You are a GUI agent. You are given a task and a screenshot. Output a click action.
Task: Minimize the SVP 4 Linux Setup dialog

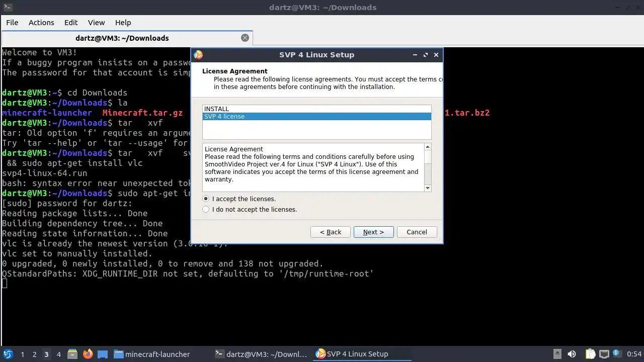click(415, 55)
